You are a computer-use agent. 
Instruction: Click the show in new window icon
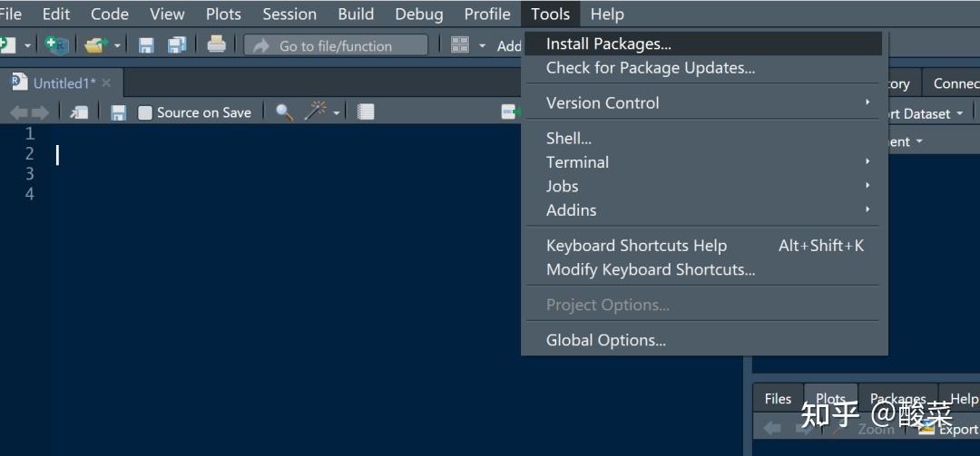pyautogui.click(x=79, y=112)
